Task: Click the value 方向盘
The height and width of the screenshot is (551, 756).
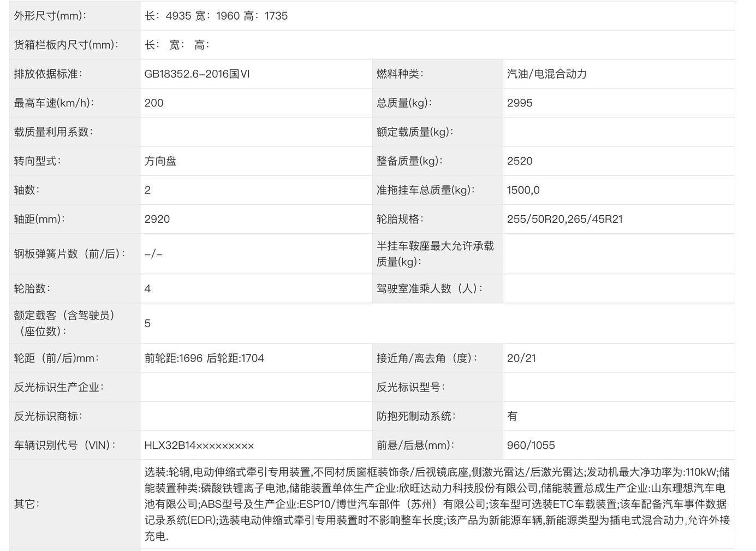Action: click(x=160, y=161)
